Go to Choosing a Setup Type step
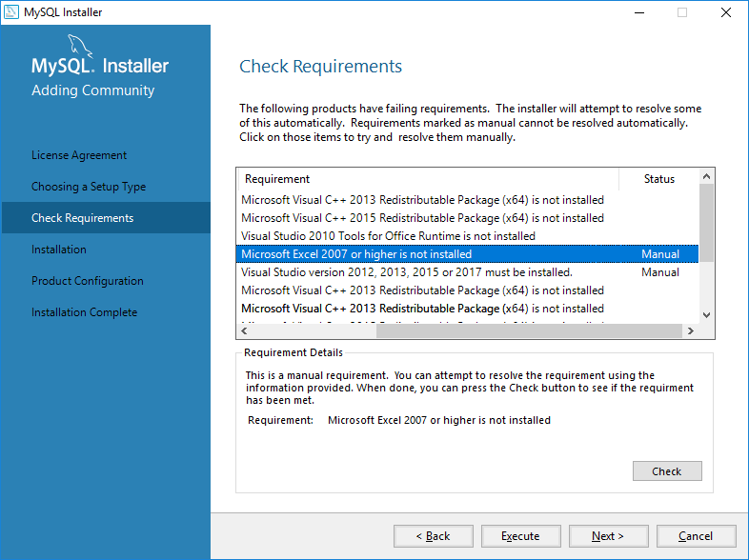Image resolution: width=749 pixels, height=560 pixels. (89, 187)
